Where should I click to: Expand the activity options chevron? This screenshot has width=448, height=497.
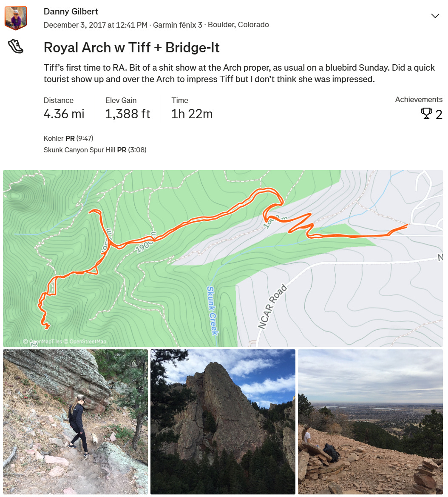[435, 15]
